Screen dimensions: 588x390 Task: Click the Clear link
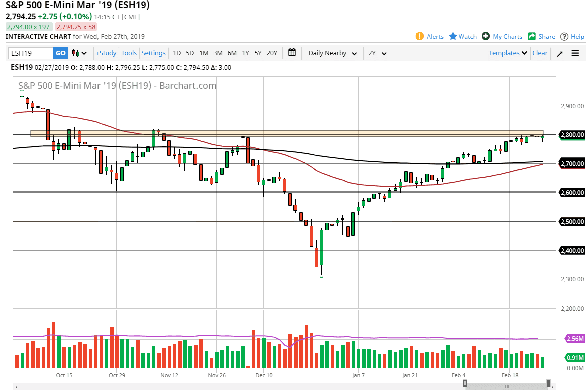540,53
